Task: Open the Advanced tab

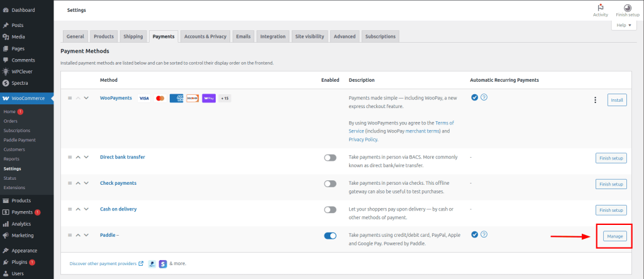Action: point(345,36)
